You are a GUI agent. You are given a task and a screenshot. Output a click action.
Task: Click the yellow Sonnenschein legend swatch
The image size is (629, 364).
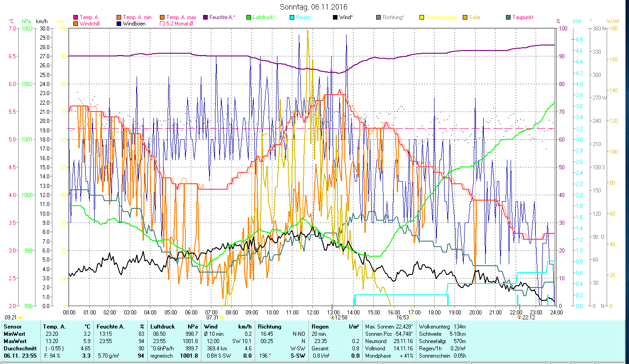422,17
